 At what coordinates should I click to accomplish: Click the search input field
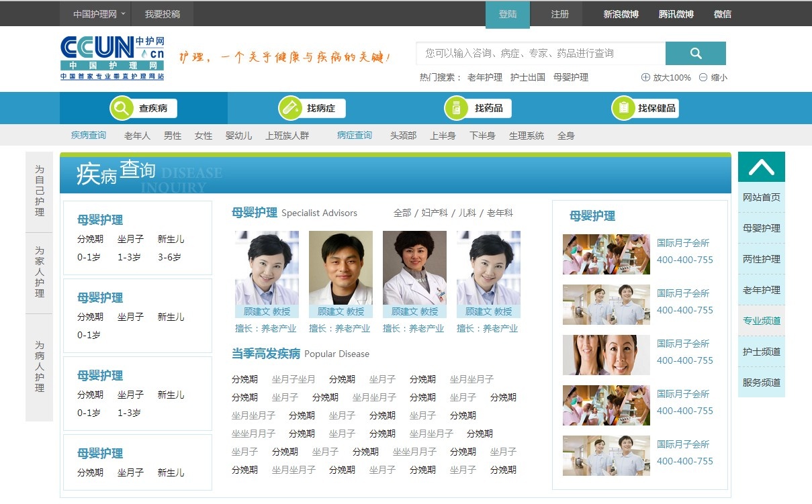point(541,53)
